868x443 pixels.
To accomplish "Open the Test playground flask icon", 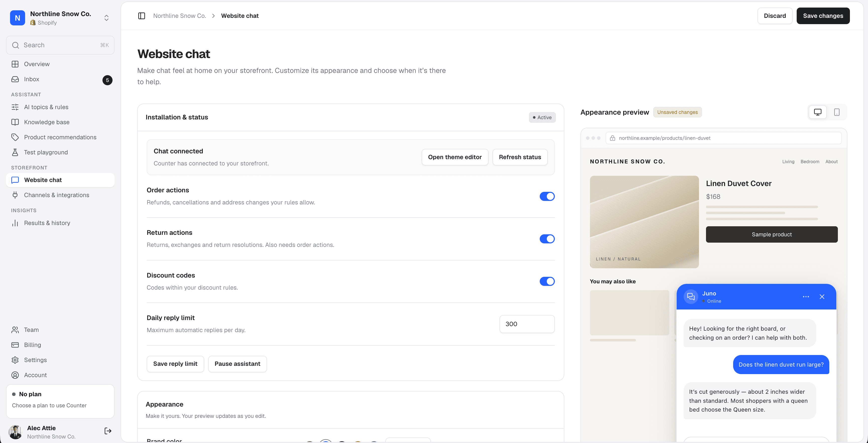I will pyautogui.click(x=15, y=153).
